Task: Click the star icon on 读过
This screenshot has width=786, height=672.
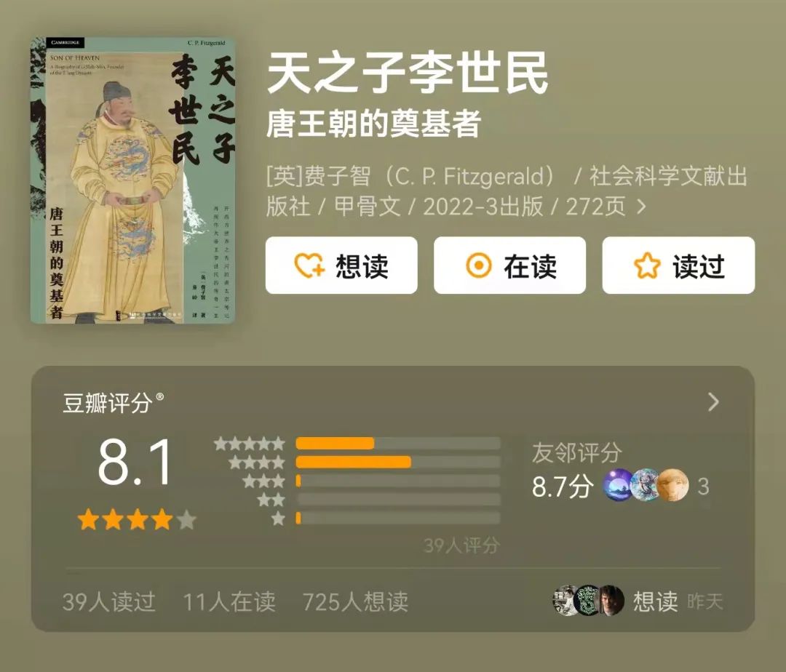Action: pos(647,265)
